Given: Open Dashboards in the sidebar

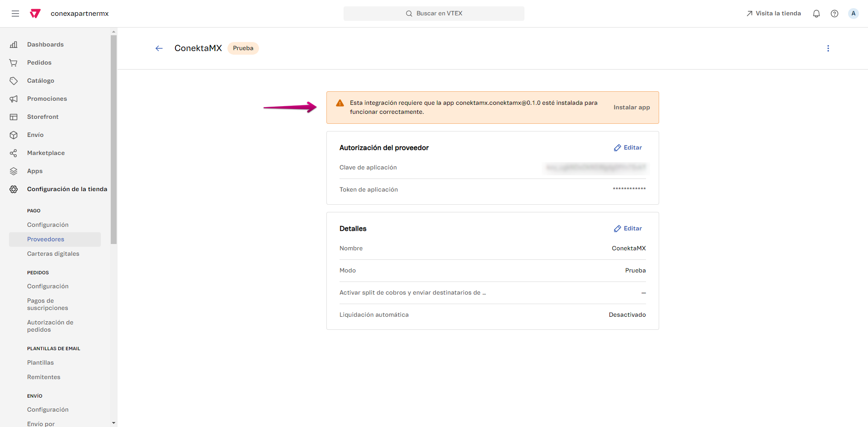Looking at the screenshot, I should [45, 44].
